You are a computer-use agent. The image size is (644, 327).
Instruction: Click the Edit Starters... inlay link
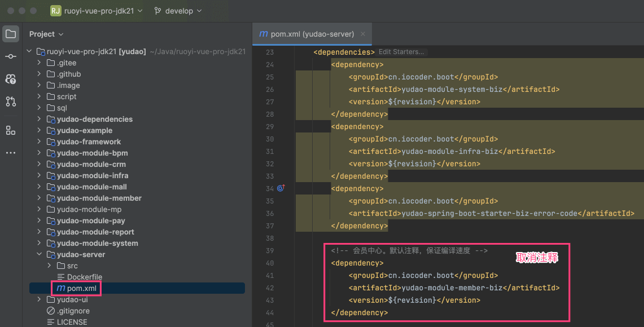[401, 52]
